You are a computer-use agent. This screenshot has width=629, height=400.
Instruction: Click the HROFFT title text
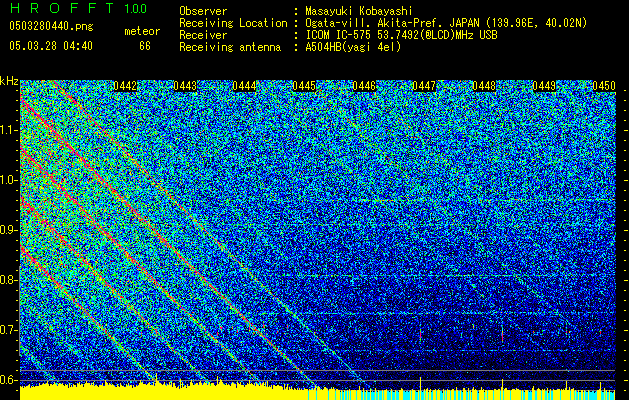[62, 8]
